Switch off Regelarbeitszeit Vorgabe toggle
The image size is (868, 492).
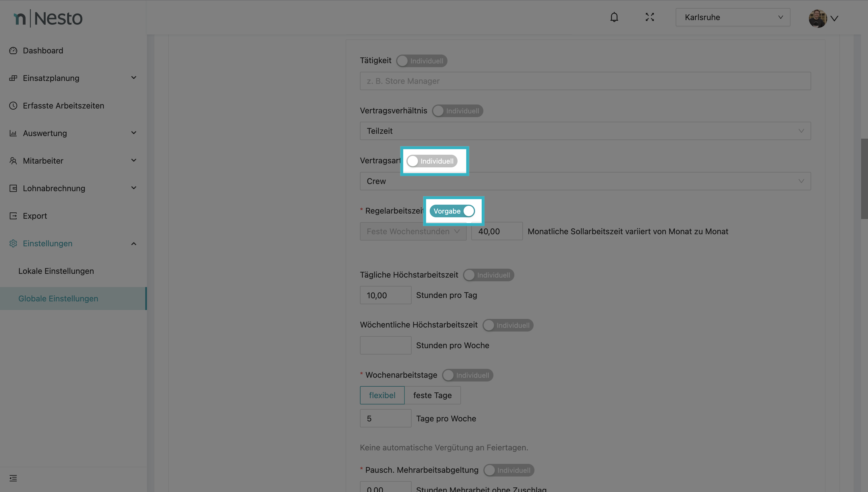[x=452, y=211]
